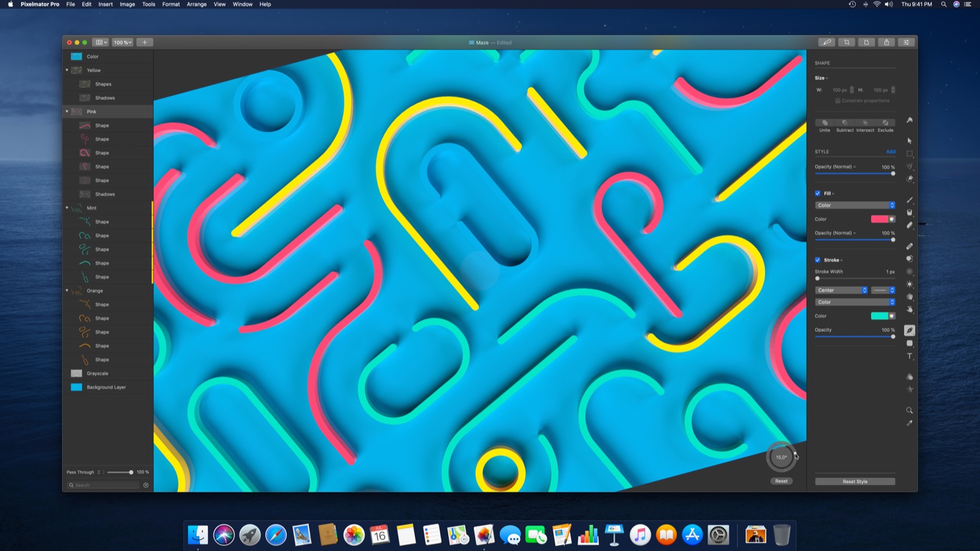Screen dimensions: 980x551
Task: Click the Unite shapes icon
Action: (825, 123)
